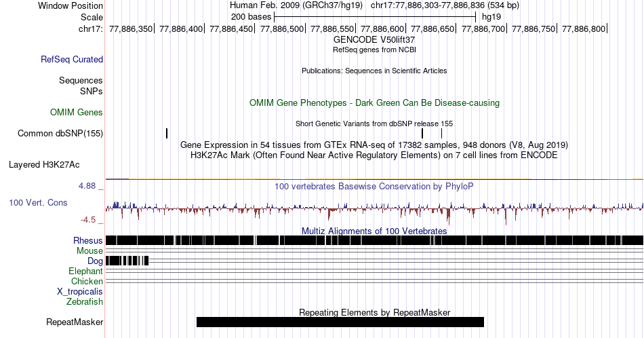Click the leftmost Common dbSNP variant tick
The height and width of the screenshot is (338, 644).
pyautogui.click(x=167, y=133)
